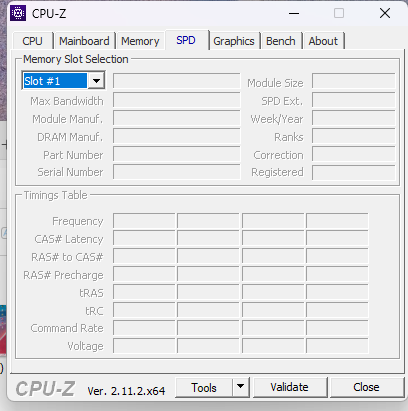Click the Timings Table group label
Screen dimensions: 408x411
[55, 195]
